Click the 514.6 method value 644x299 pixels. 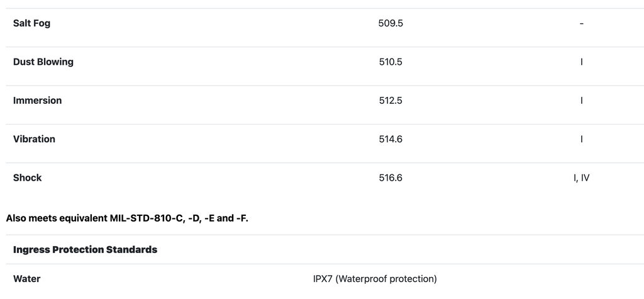tap(390, 138)
